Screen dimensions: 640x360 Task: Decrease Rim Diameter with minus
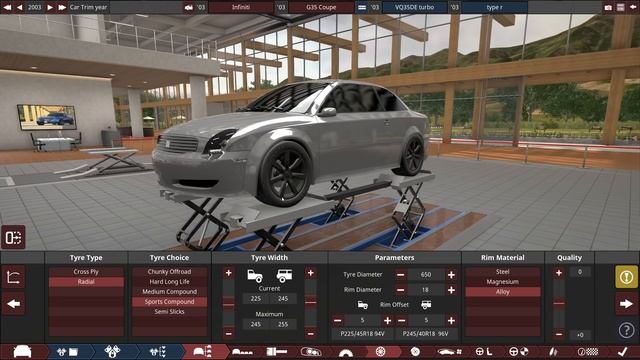coord(400,290)
